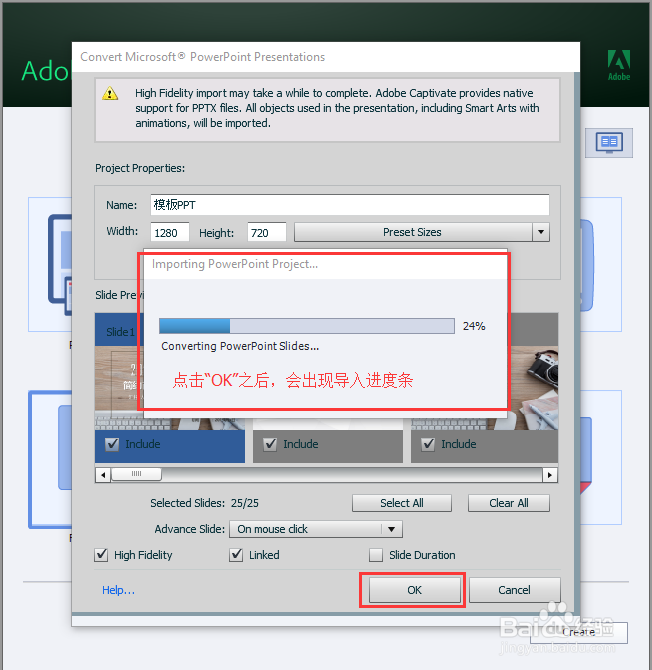Click the Width field showing 1280
The width and height of the screenshot is (652, 670).
170,232
